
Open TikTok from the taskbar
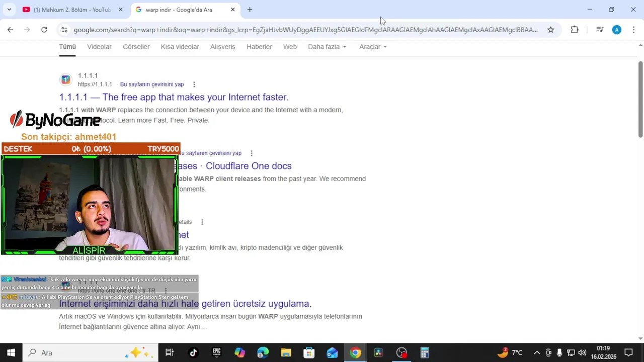click(193, 352)
